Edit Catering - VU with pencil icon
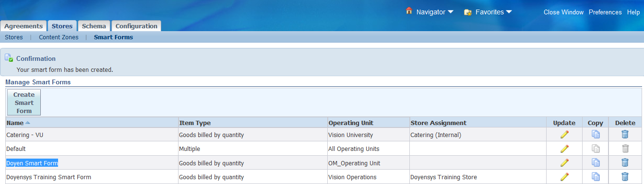 point(564,135)
